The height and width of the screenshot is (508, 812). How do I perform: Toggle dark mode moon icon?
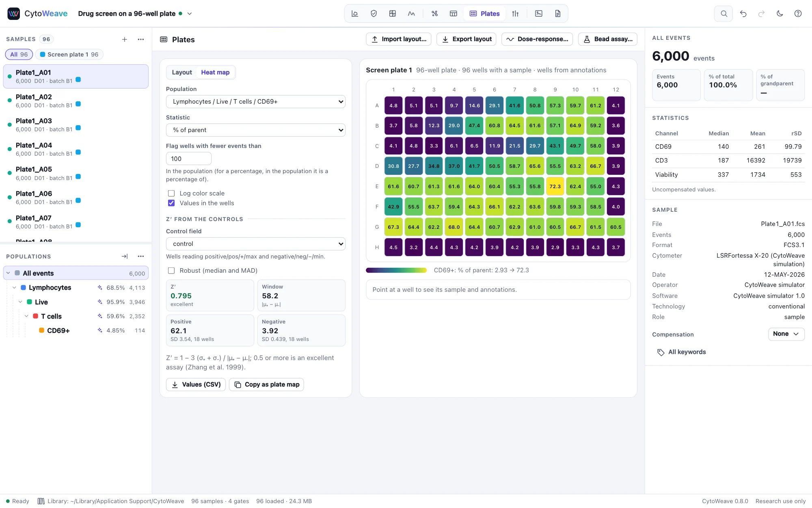coord(780,13)
